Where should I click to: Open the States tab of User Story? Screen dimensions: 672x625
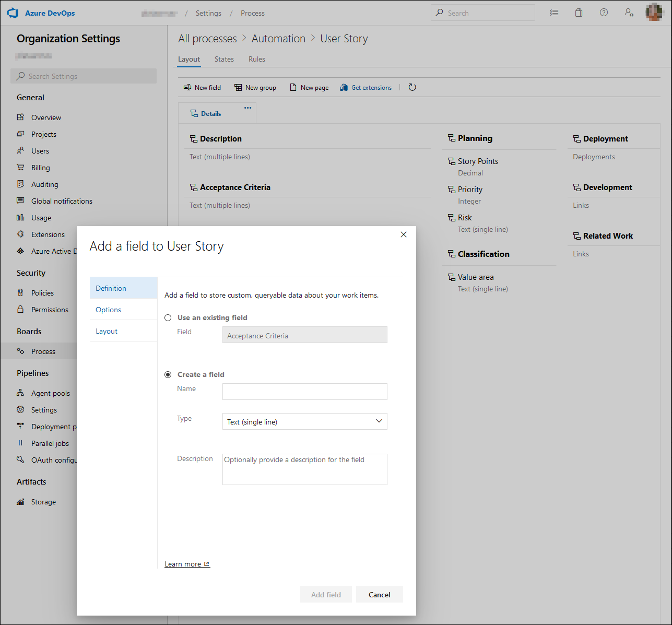click(224, 59)
